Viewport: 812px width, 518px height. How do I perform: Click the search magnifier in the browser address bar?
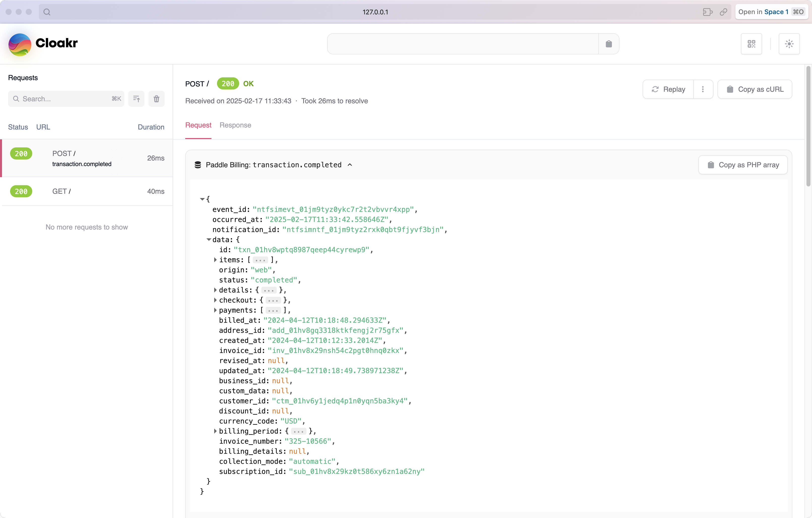click(47, 12)
